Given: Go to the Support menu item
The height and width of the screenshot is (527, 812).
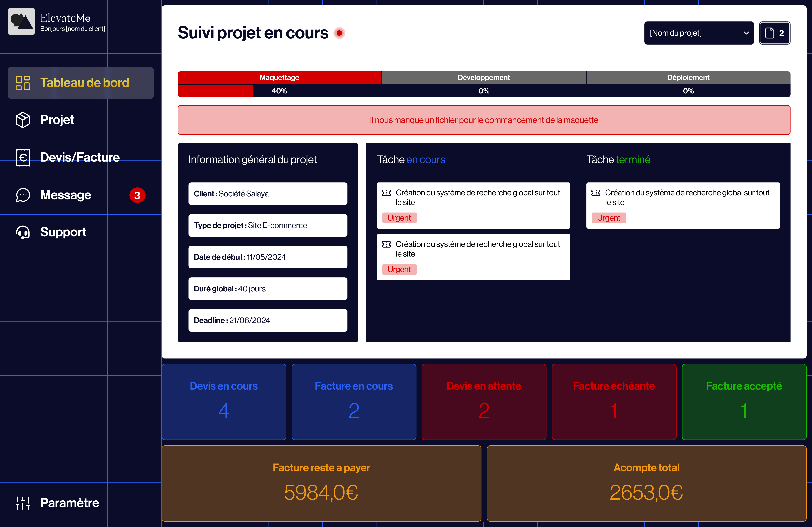Looking at the screenshot, I should 63,232.
